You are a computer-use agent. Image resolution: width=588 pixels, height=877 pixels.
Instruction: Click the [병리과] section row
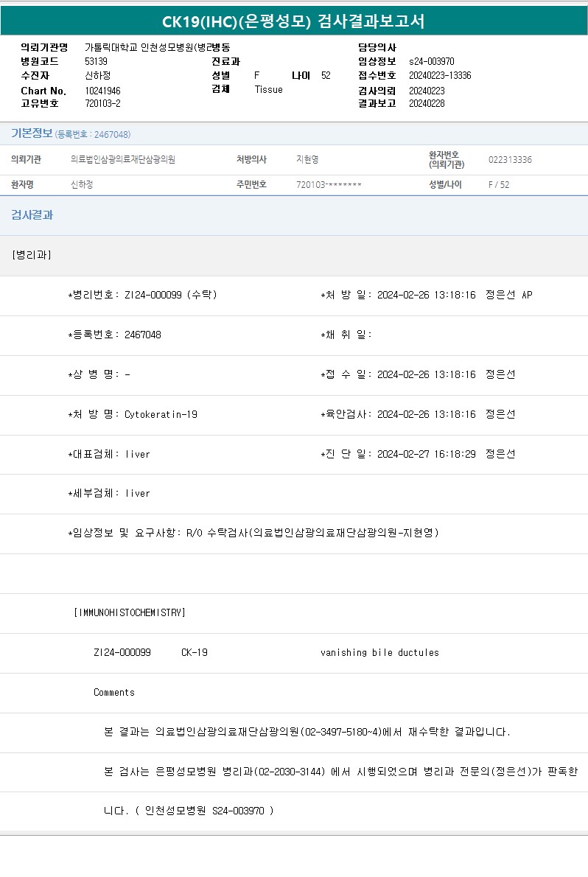(32, 255)
